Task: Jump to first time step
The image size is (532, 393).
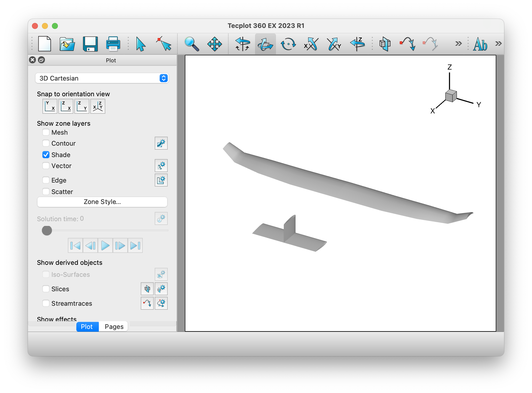Action: [x=75, y=246]
